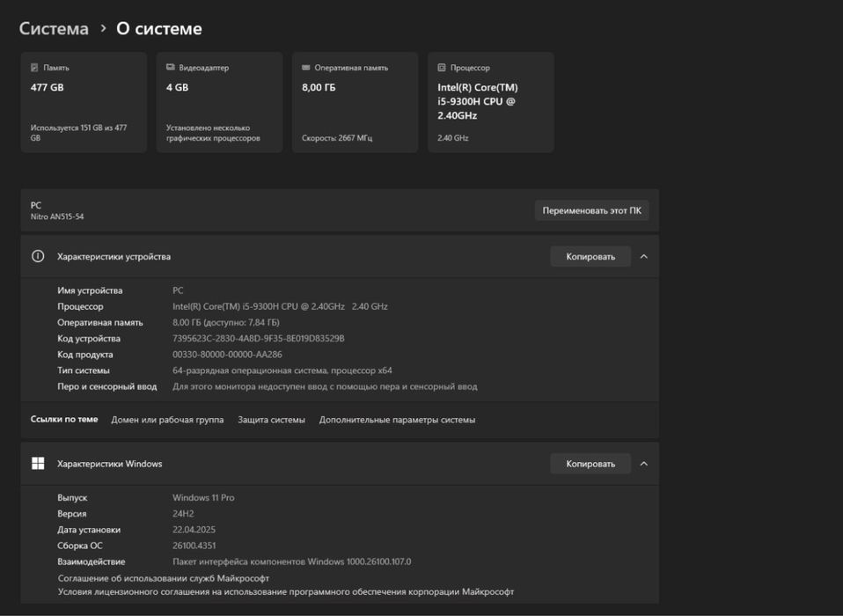The image size is (843, 616).
Task: Open Дополнительные параметры системы link
Action: 398,420
